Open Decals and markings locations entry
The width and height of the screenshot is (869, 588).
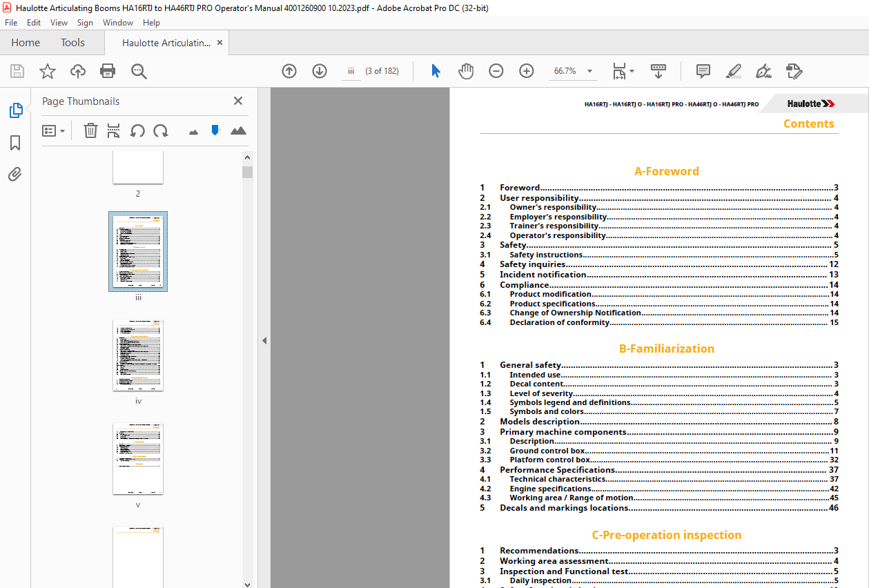tap(659, 508)
